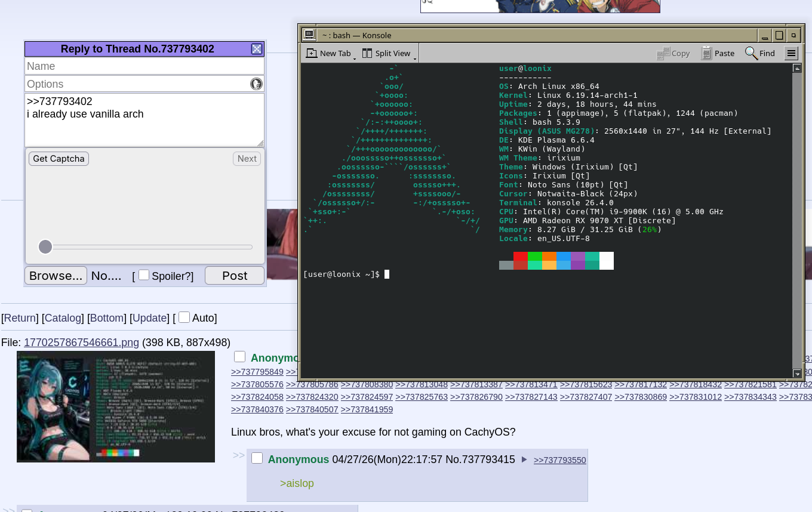Screen dimensions: 812x512
Task: Focus the Name input field
Action: click(x=144, y=66)
